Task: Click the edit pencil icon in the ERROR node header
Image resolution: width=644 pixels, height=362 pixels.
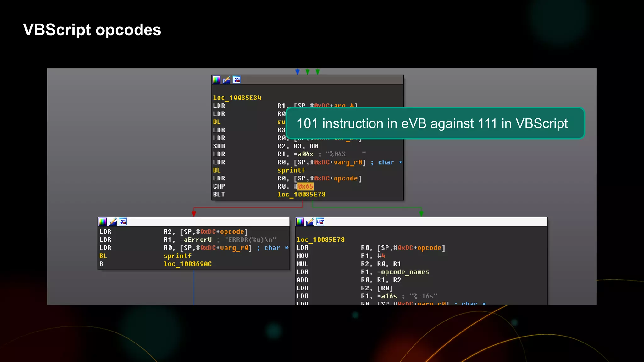Action: coord(113,222)
